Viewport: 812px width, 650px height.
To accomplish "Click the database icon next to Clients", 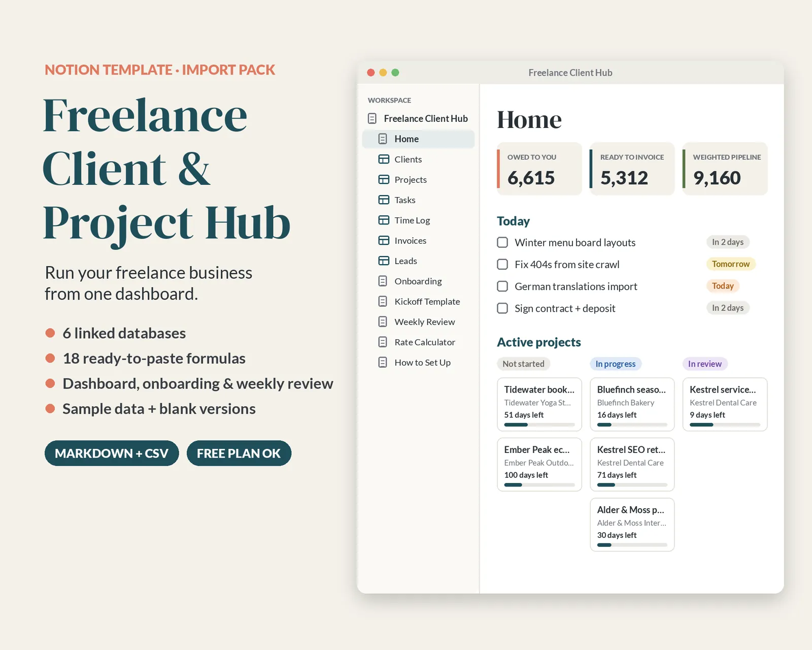I will 384,159.
